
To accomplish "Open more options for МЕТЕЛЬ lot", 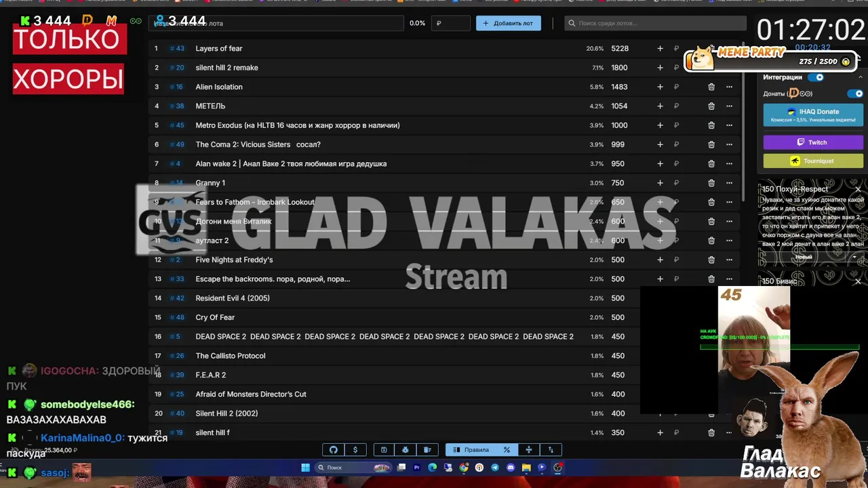I will pos(729,106).
